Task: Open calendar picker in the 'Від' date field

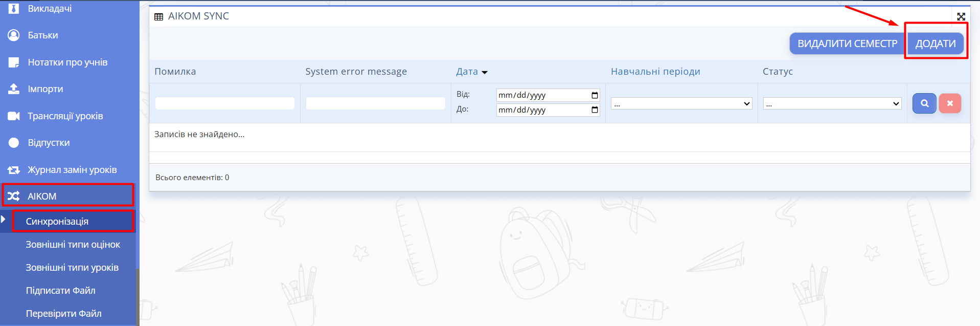Action: (595, 95)
